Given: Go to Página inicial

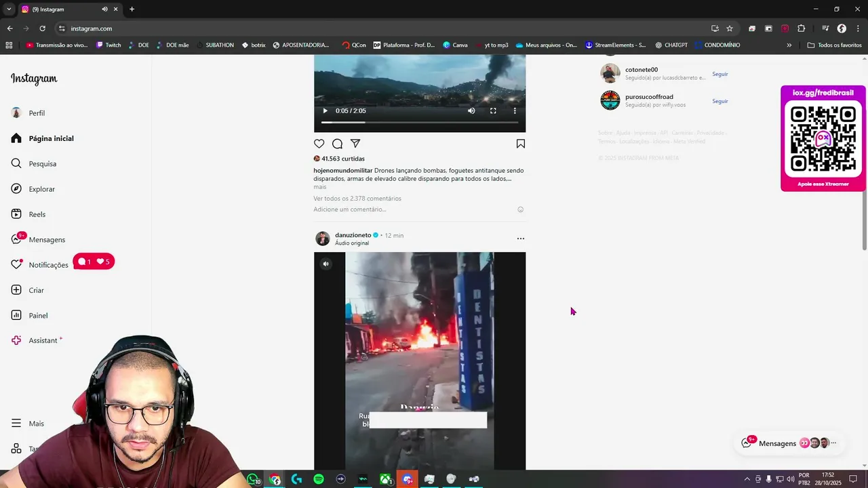Looking at the screenshot, I should point(42,138).
